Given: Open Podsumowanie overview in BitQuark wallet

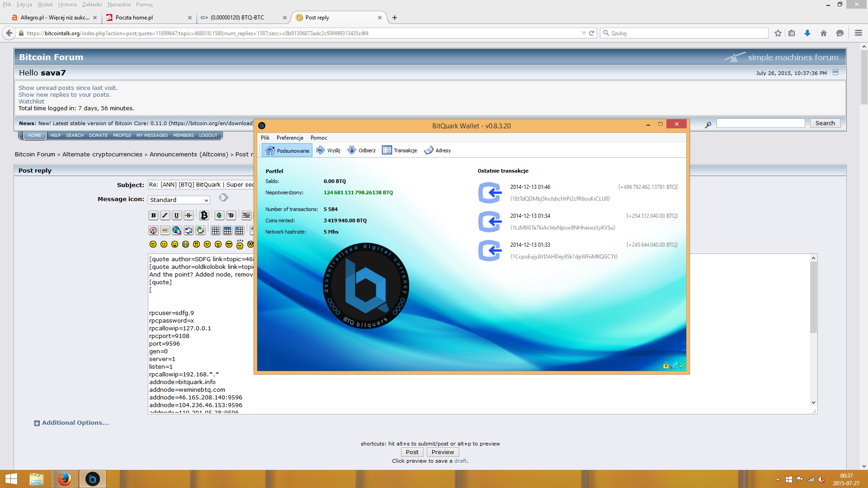Looking at the screenshot, I should [287, 150].
